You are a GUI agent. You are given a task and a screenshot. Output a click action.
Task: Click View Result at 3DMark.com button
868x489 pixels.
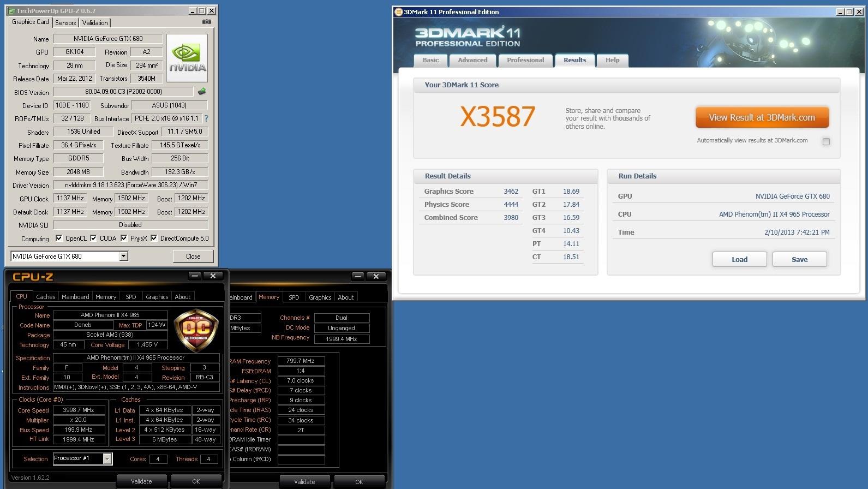point(762,117)
